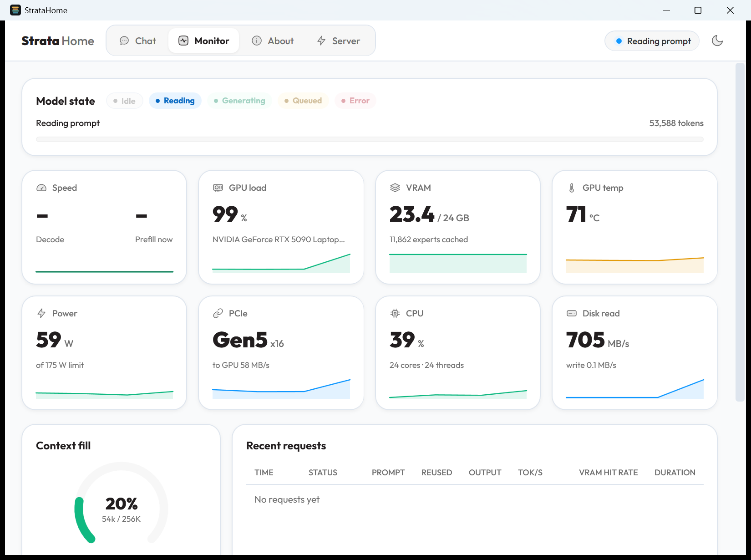Viewport: 751px width, 560px height.
Task: Click the vertical page scrollbar
Action: [740, 232]
